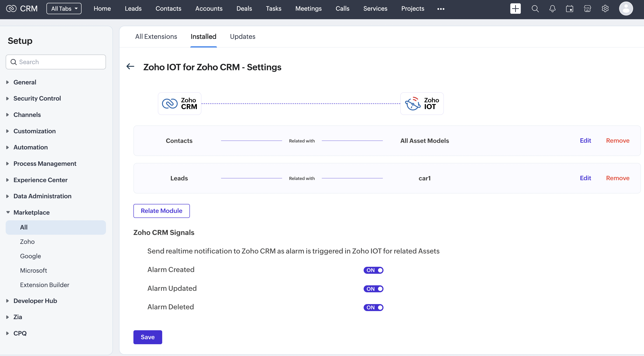
Task: Expand the Customization section in Setup
Action: tap(34, 131)
